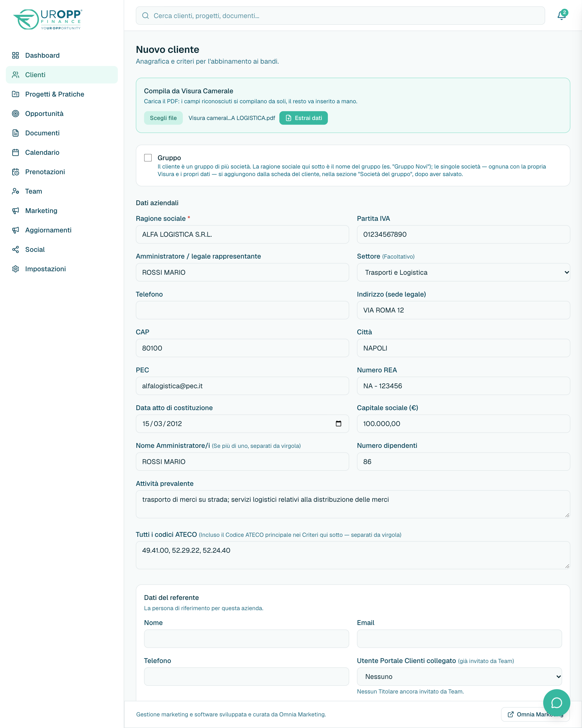
Task: Expand the Settore dropdown
Action: [x=463, y=272]
